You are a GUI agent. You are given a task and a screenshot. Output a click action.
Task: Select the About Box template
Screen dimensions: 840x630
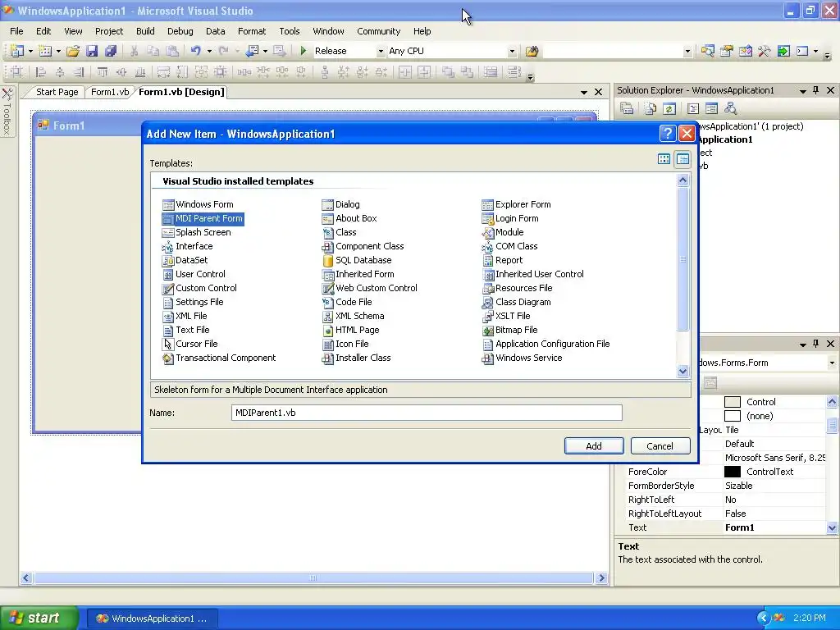(349, 218)
